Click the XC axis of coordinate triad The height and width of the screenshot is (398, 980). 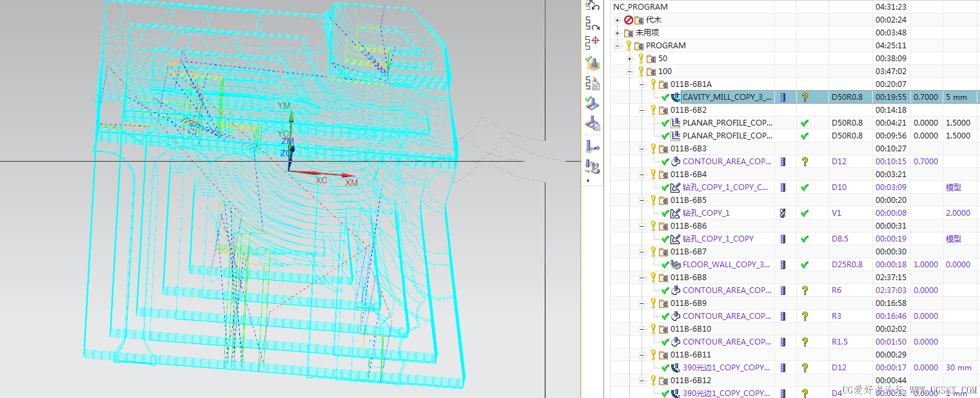pyautogui.click(x=321, y=180)
